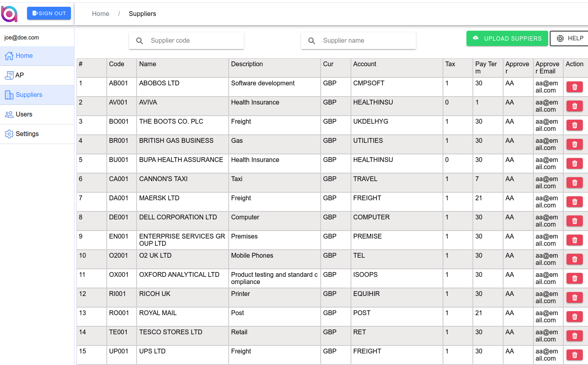Delete the ROYAL MAIL supplier
588x365 pixels.
(x=574, y=317)
